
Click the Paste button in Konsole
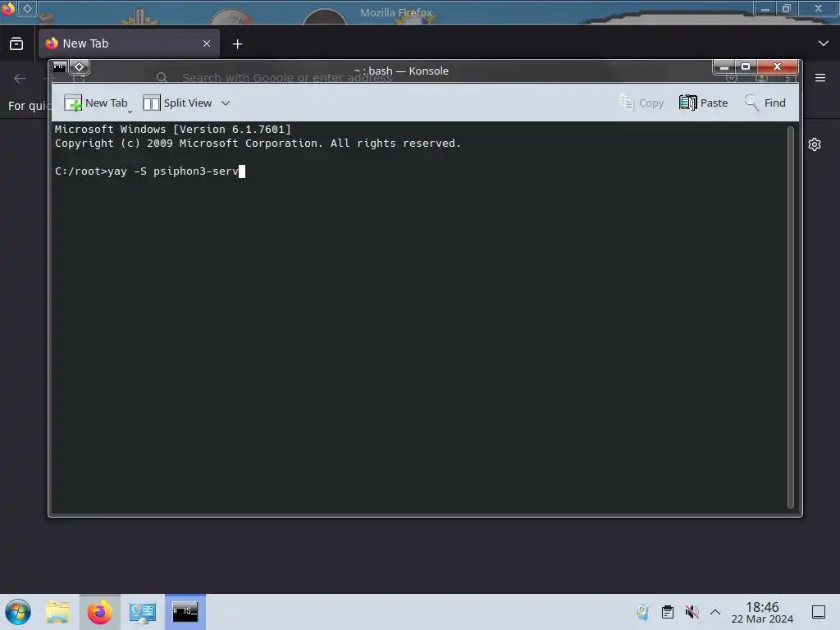(x=703, y=103)
